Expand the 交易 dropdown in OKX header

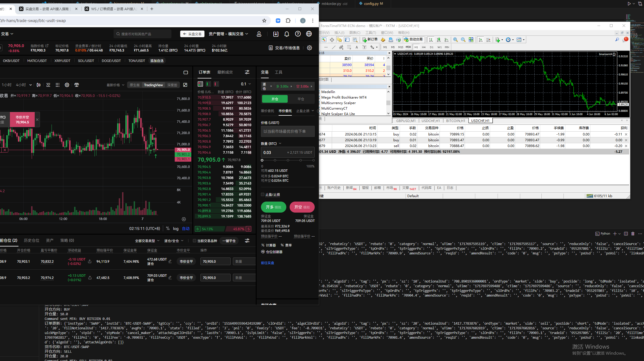point(7,34)
